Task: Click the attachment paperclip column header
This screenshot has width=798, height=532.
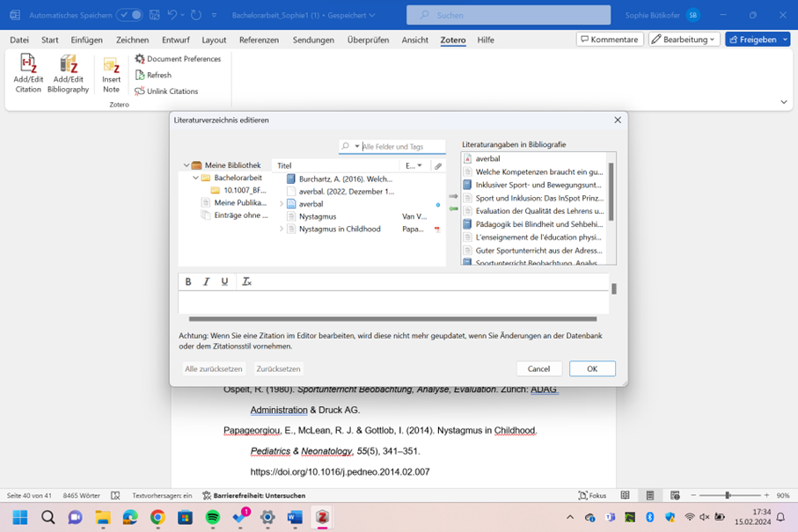Action: coord(438,166)
